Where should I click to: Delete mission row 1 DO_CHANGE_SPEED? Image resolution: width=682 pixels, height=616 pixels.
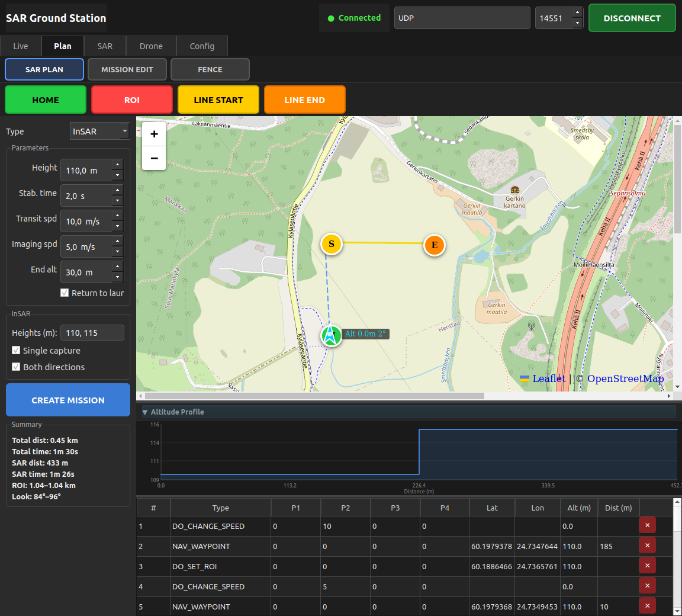coord(647,525)
